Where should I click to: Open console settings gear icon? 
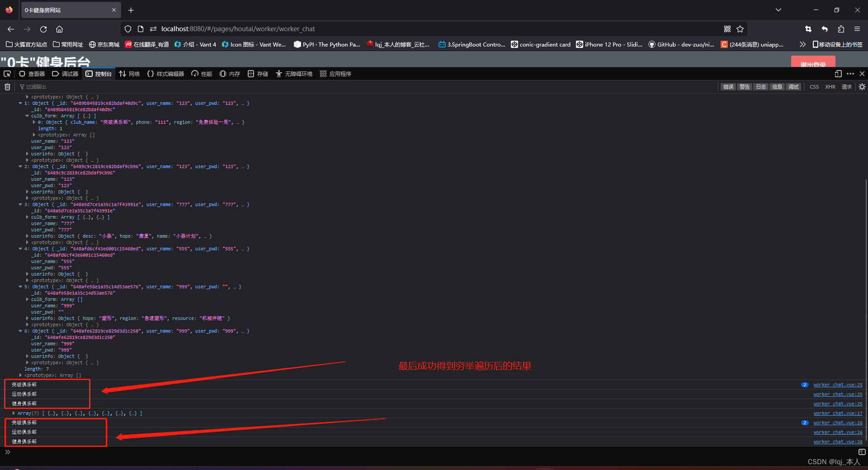point(862,87)
